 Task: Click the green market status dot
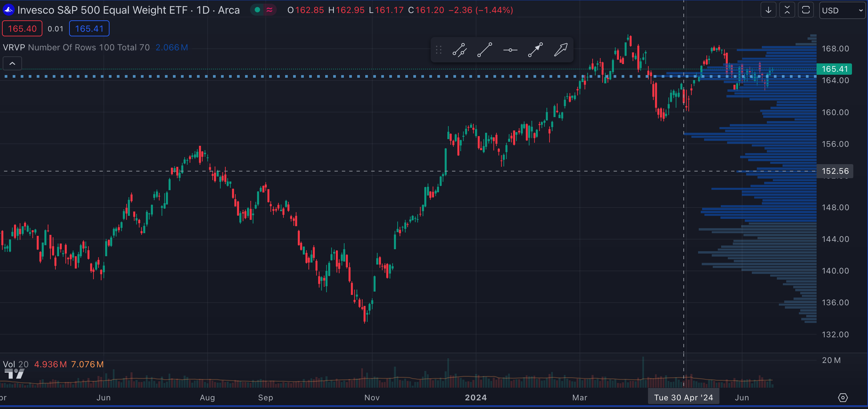point(257,10)
